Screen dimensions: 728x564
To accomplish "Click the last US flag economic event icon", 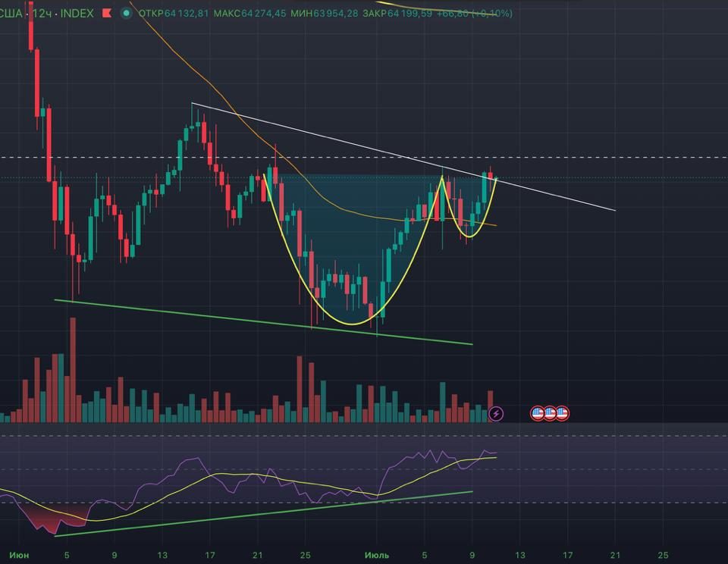I will tap(562, 412).
